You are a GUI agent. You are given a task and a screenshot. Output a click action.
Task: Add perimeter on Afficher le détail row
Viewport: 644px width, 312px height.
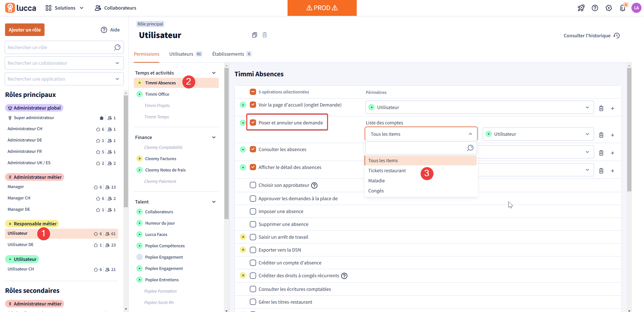click(613, 171)
